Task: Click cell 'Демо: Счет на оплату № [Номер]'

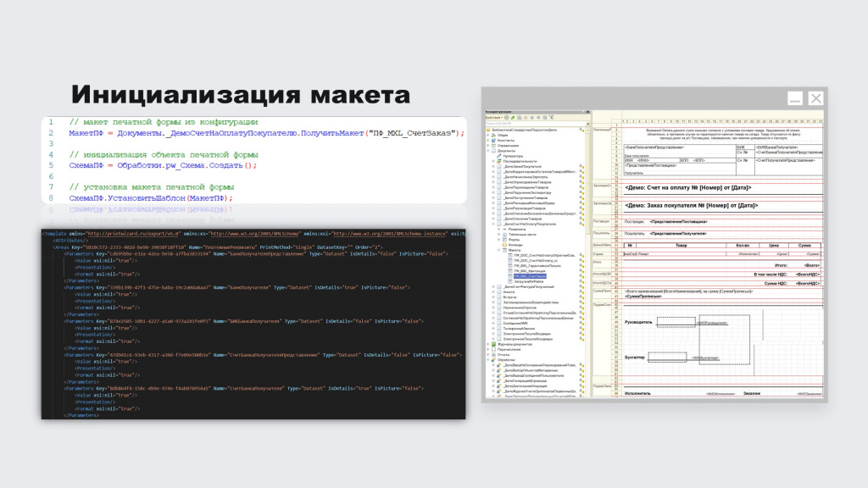Action: click(x=687, y=187)
